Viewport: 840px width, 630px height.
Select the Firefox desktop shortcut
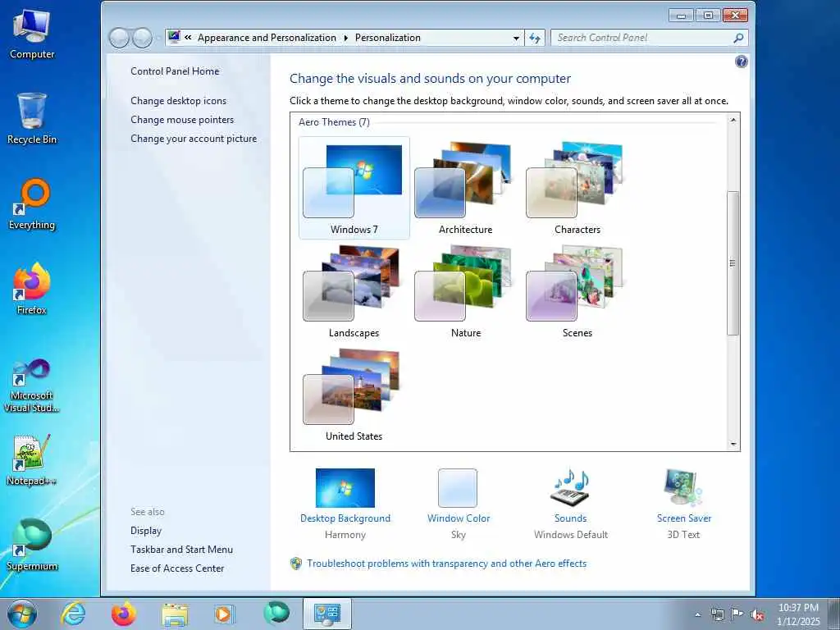click(32, 289)
